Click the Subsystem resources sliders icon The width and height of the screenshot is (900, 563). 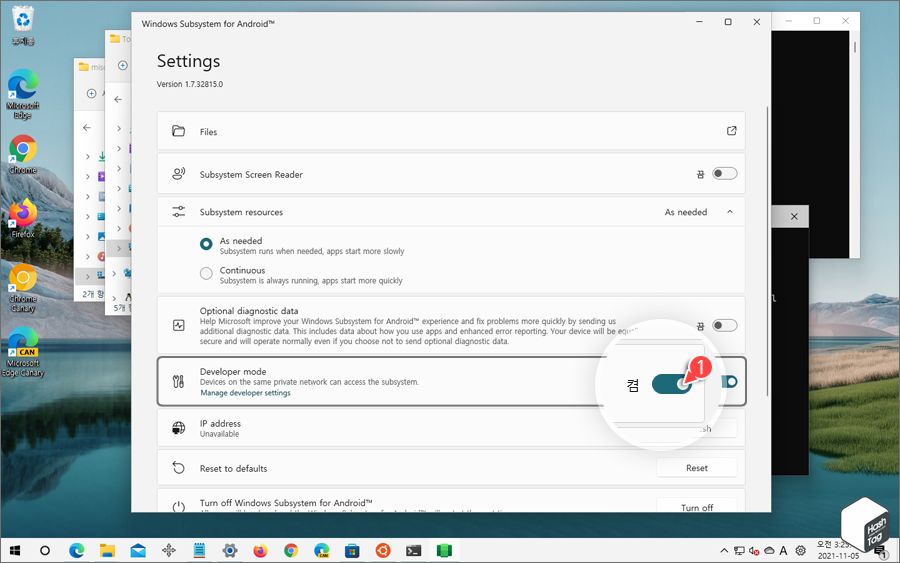(179, 212)
